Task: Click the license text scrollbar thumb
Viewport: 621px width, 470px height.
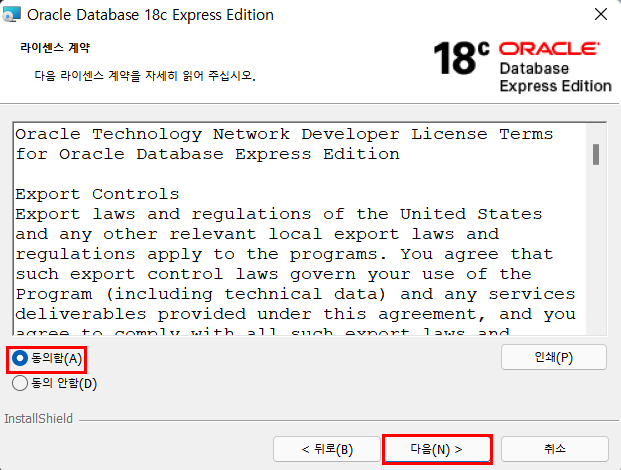Action: 596,154
